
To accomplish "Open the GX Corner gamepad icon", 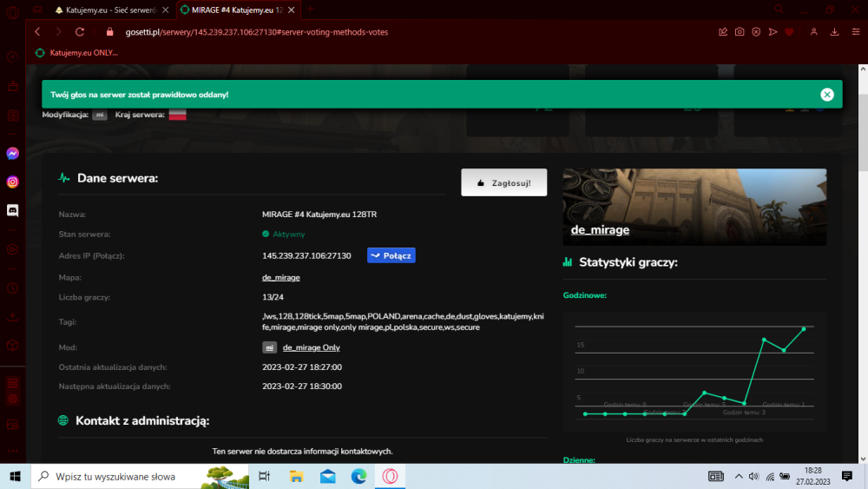I will coord(37,10).
